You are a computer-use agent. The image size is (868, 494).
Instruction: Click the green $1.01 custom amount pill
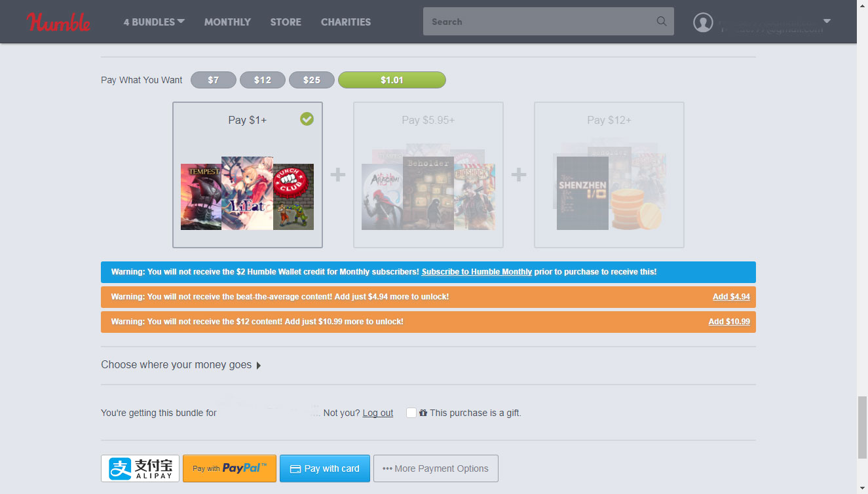pos(392,80)
